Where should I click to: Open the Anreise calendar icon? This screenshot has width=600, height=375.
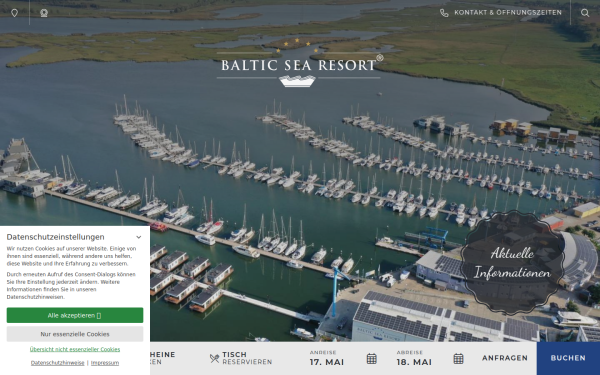pos(372,359)
